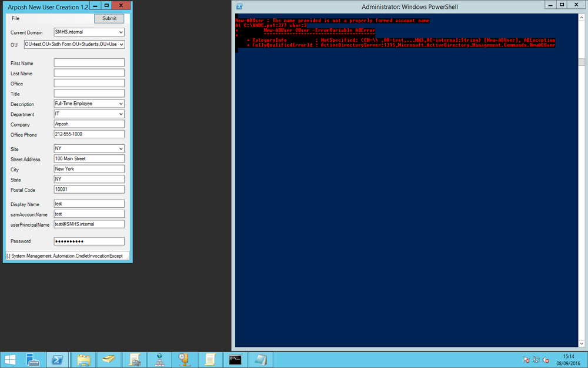Click the Submit button
This screenshot has height=368, width=588.
pos(109,18)
